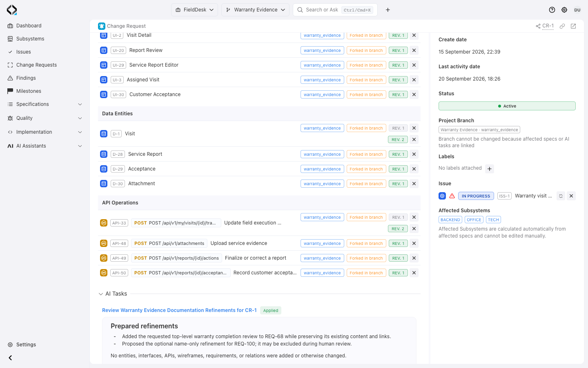Image resolution: width=588 pixels, height=368 pixels.
Task: Click the Report Review UI spec icon
Action: pyautogui.click(x=104, y=50)
